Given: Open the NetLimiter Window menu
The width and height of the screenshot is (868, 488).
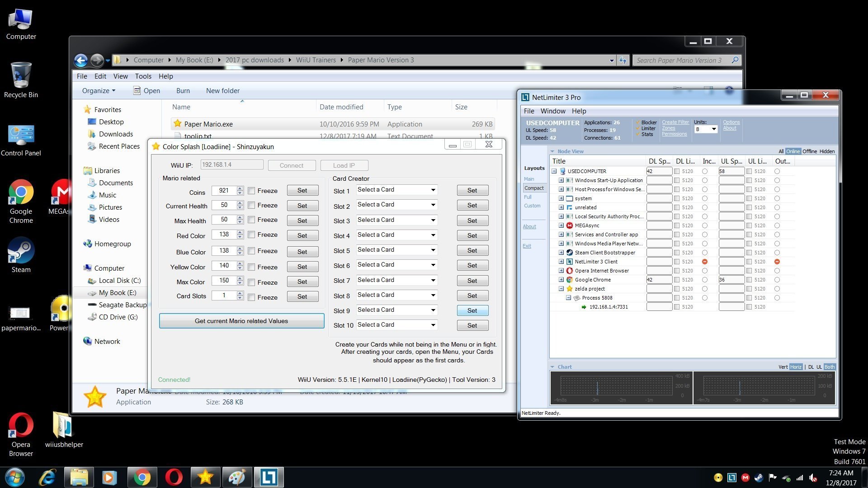Looking at the screenshot, I should [x=553, y=111].
